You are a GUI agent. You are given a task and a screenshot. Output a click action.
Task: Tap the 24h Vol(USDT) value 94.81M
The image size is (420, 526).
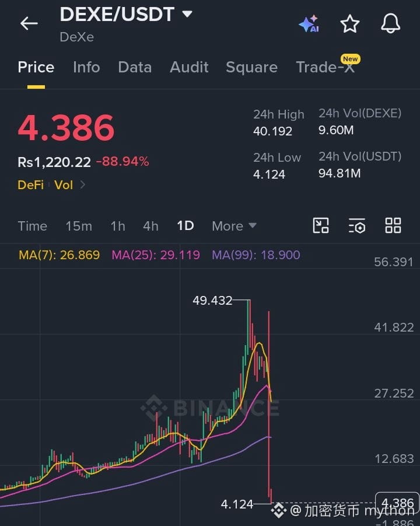(x=339, y=173)
